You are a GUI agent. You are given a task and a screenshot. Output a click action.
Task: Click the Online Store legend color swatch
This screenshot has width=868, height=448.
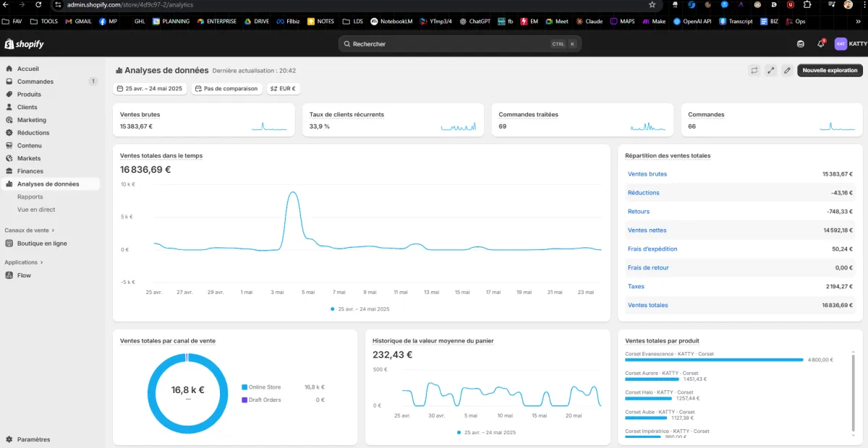244,387
